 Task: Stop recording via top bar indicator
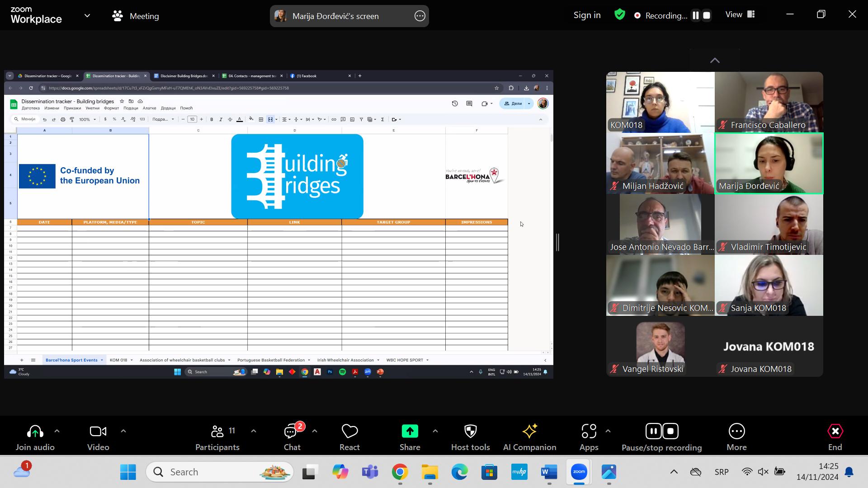[707, 15]
